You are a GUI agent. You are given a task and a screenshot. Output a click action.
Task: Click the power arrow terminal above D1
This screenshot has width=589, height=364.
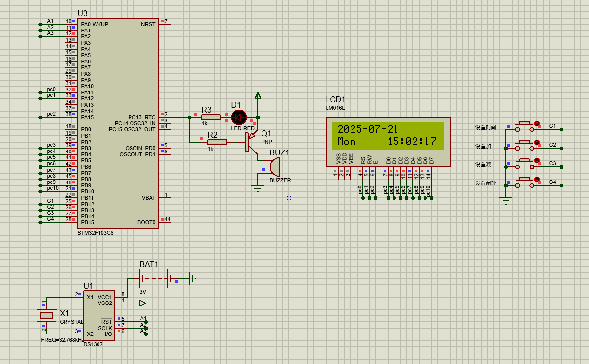(x=258, y=96)
